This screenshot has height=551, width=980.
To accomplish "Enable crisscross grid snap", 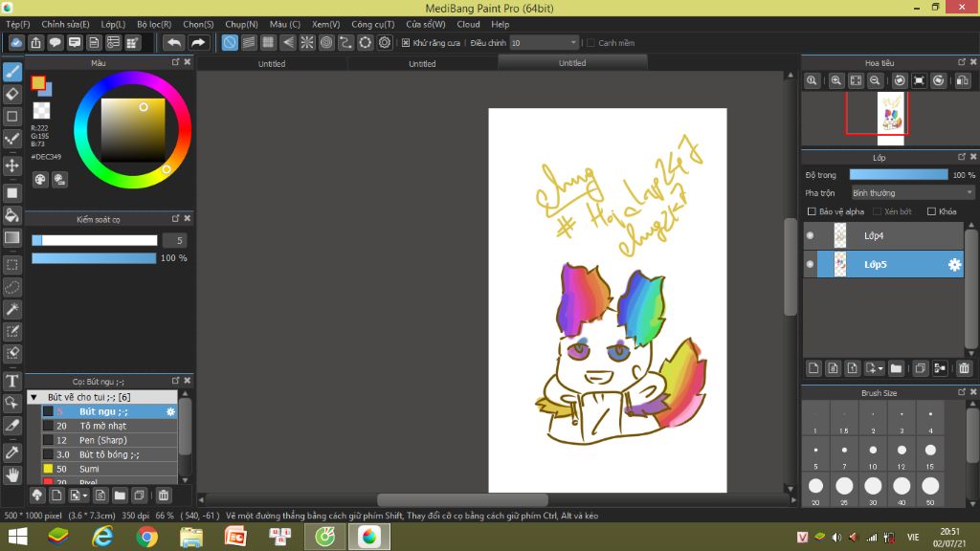I will [268, 42].
